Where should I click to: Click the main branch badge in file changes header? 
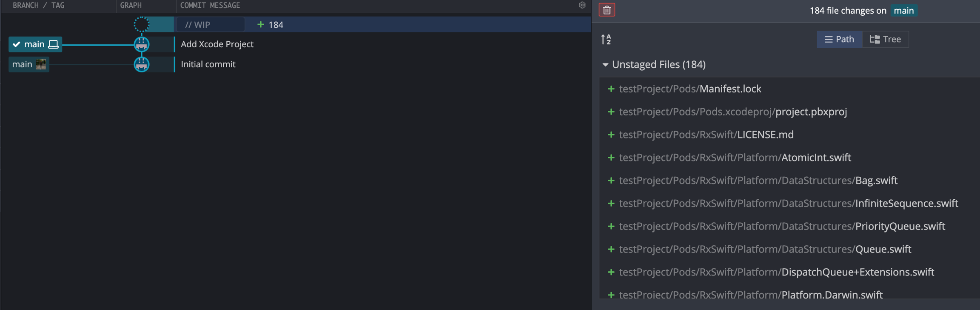tap(903, 11)
